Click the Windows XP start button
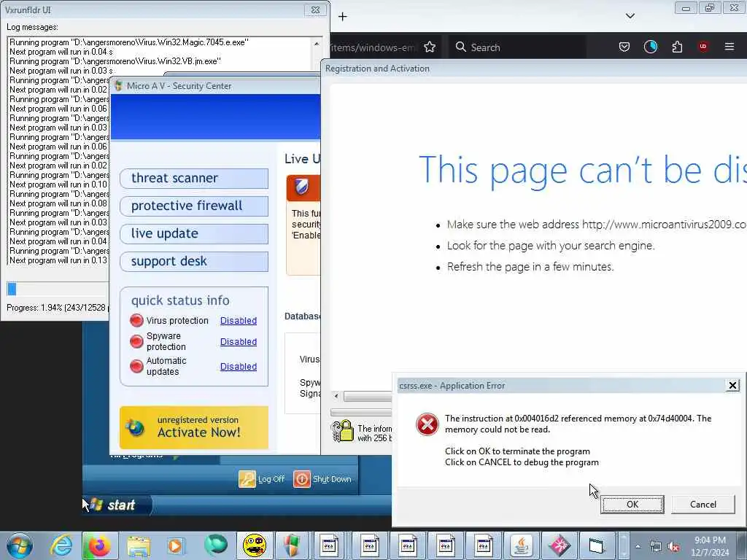 pyautogui.click(x=117, y=505)
